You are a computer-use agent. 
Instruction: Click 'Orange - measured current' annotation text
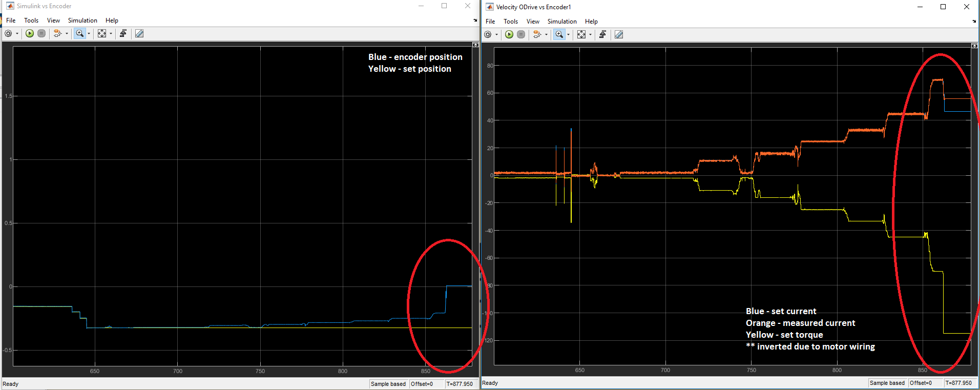[x=801, y=323]
